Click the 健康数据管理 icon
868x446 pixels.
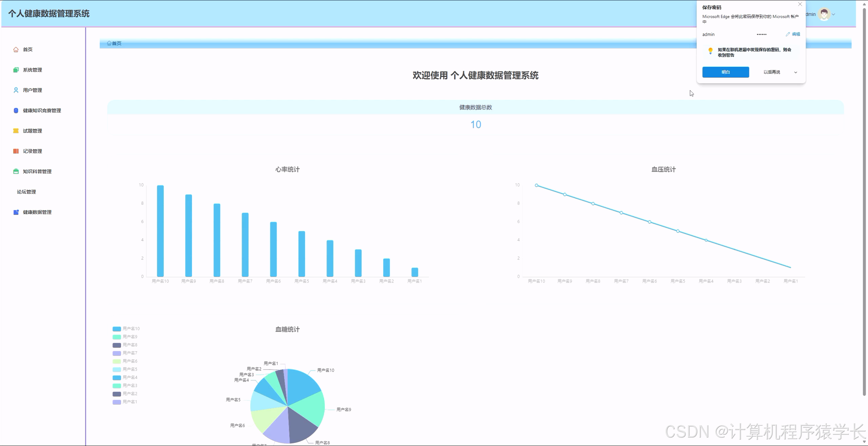click(16, 212)
